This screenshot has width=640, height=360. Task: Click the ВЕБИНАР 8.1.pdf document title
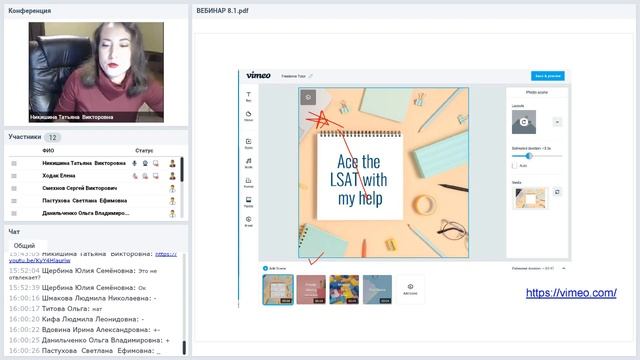tap(222, 11)
